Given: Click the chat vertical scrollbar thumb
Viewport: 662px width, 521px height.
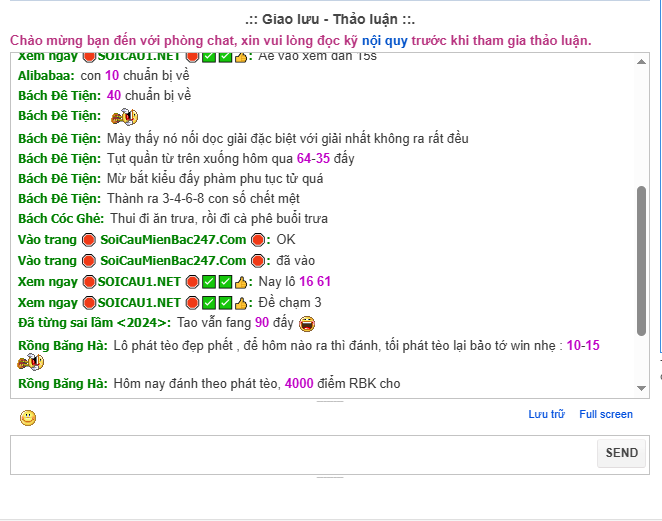Looking at the screenshot, I should pyautogui.click(x=641, y=261).
